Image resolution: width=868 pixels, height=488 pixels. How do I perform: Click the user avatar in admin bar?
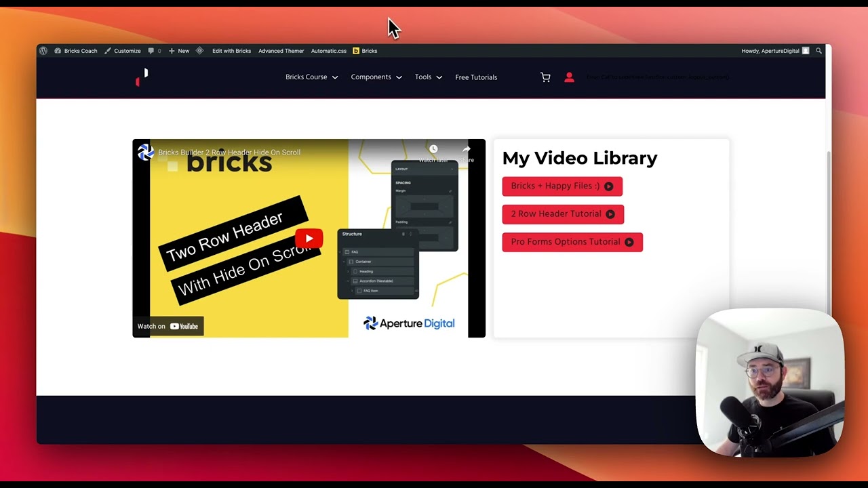point(806,51)
